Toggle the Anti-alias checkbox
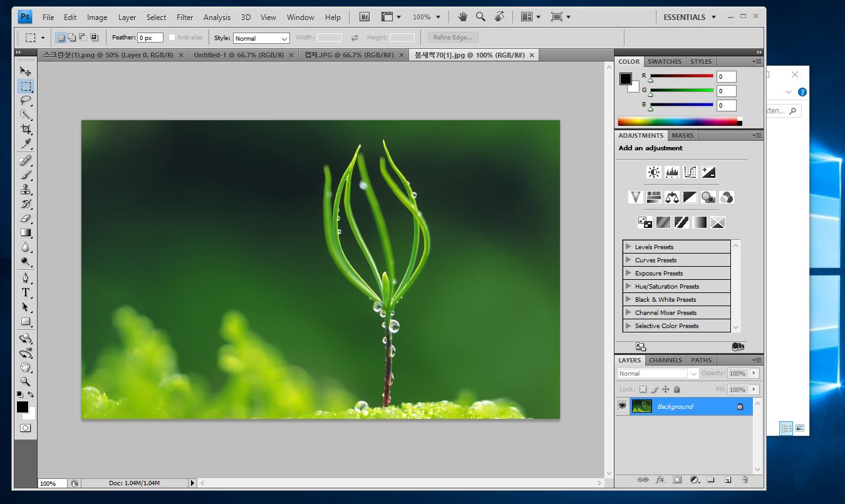The width and height of the screenshot is (845, 504). tap(172, 38)
